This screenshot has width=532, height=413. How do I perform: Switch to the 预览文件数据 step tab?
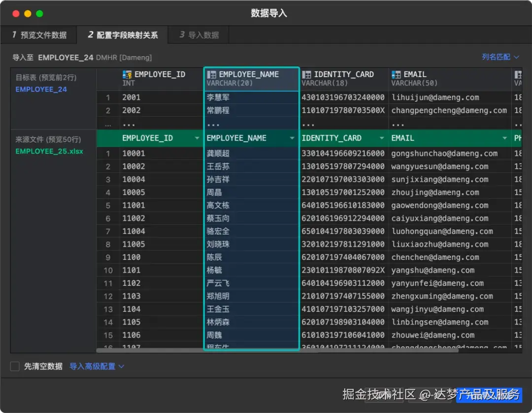(x=39, y=35)
